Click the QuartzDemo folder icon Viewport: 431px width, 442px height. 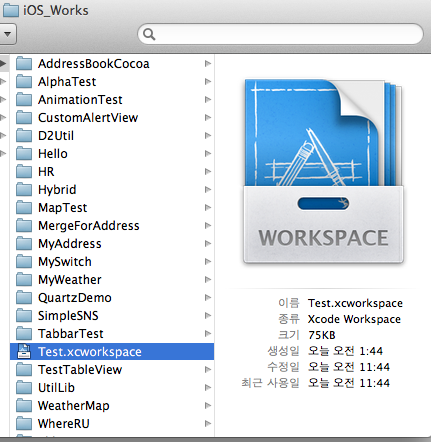point(24,297)
